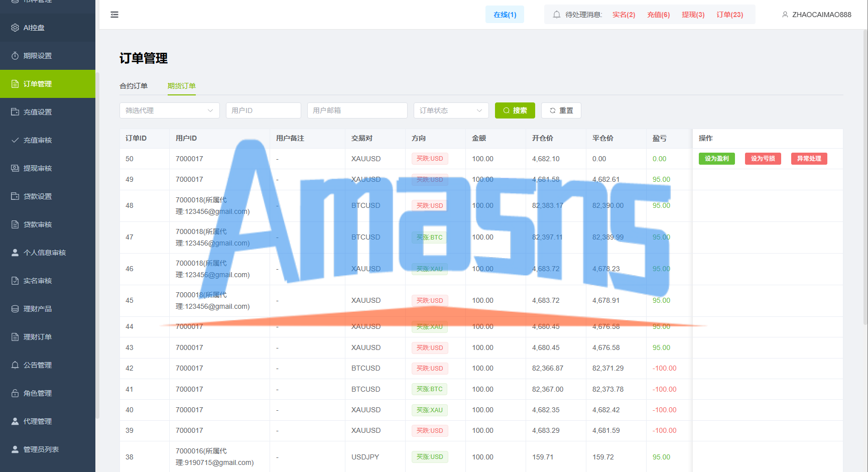Open pending 提现(3) messages

(693, 15)
